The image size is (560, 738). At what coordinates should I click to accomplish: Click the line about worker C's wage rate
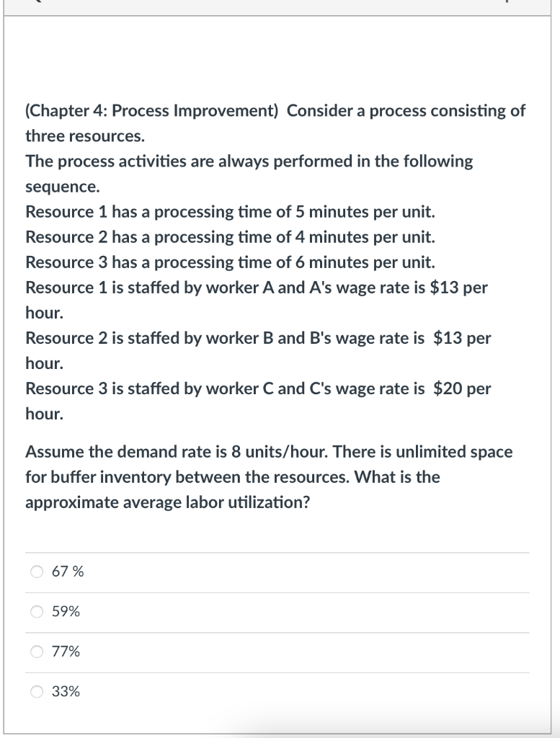(x=258, y=388)
